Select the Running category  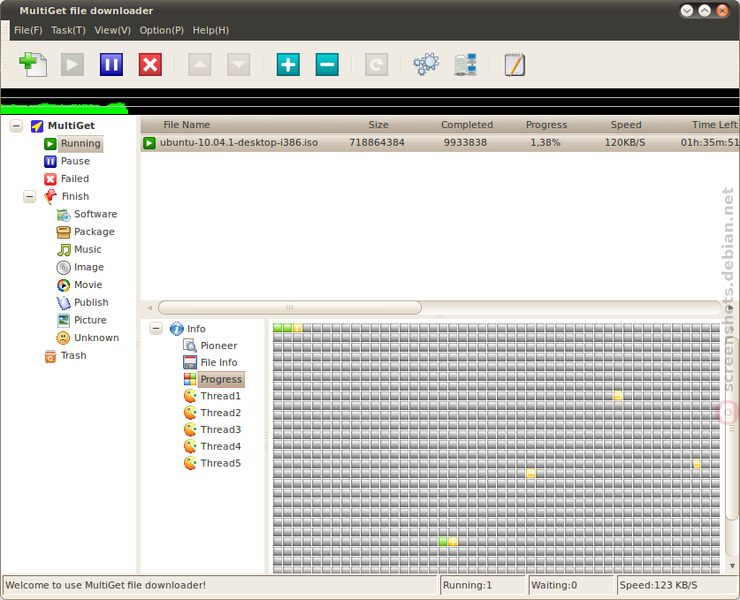coord(81,144)
